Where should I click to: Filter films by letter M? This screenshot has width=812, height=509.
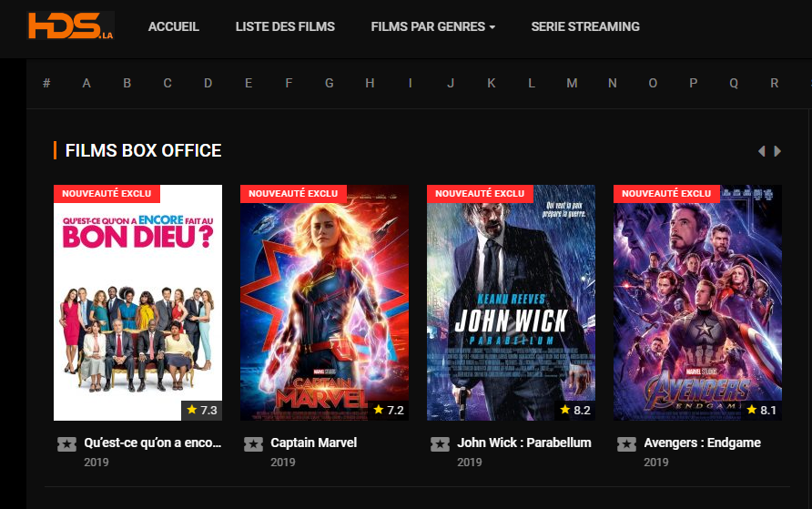click(572, 83)
